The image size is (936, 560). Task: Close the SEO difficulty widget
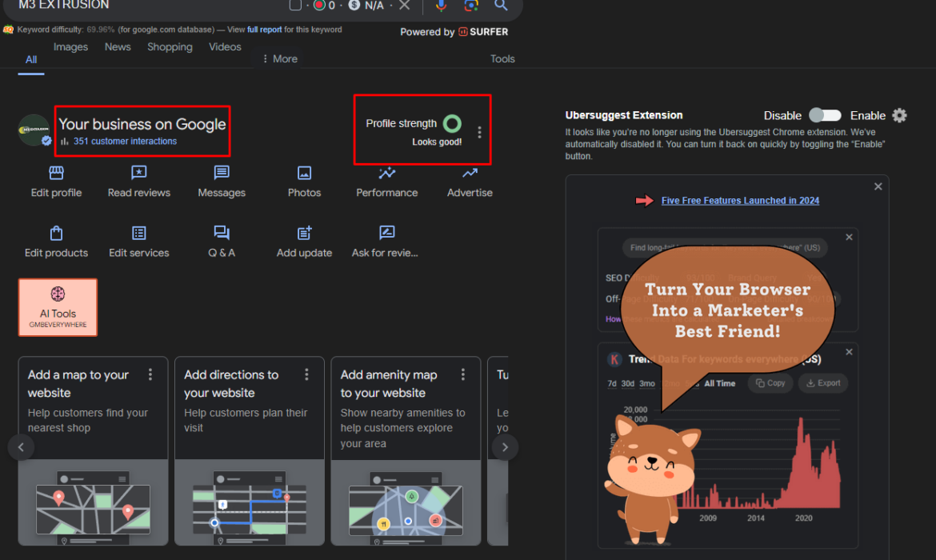849,237
